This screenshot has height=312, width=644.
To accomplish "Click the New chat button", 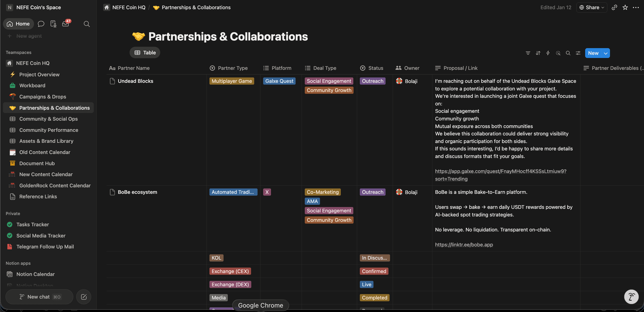I will pyautogui.click(x=39, y=297).
